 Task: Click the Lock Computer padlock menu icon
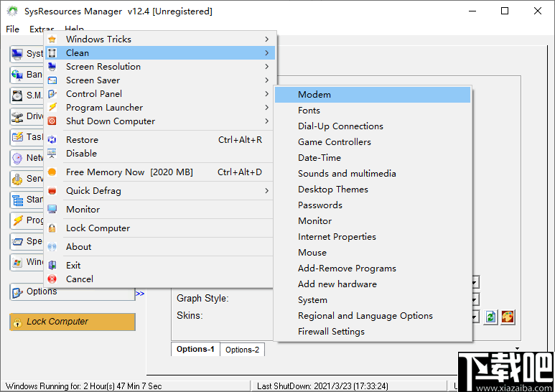[x=52, y=228]
